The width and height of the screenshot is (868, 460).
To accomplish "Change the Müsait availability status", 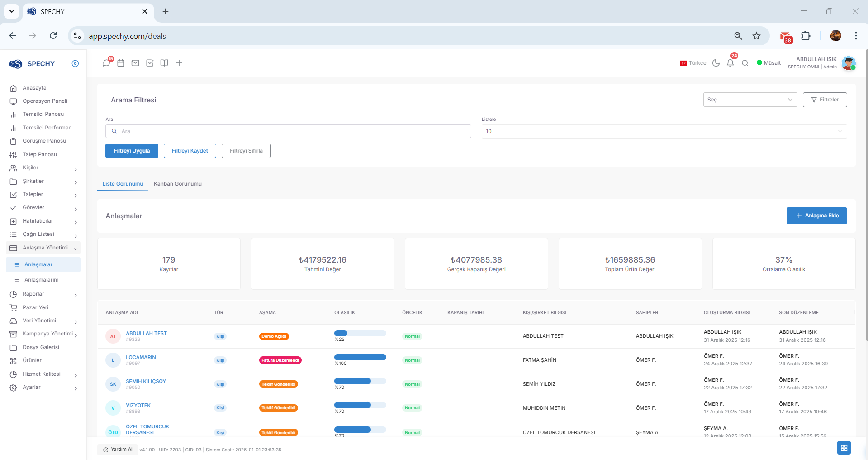I will (x=768, y=63).
